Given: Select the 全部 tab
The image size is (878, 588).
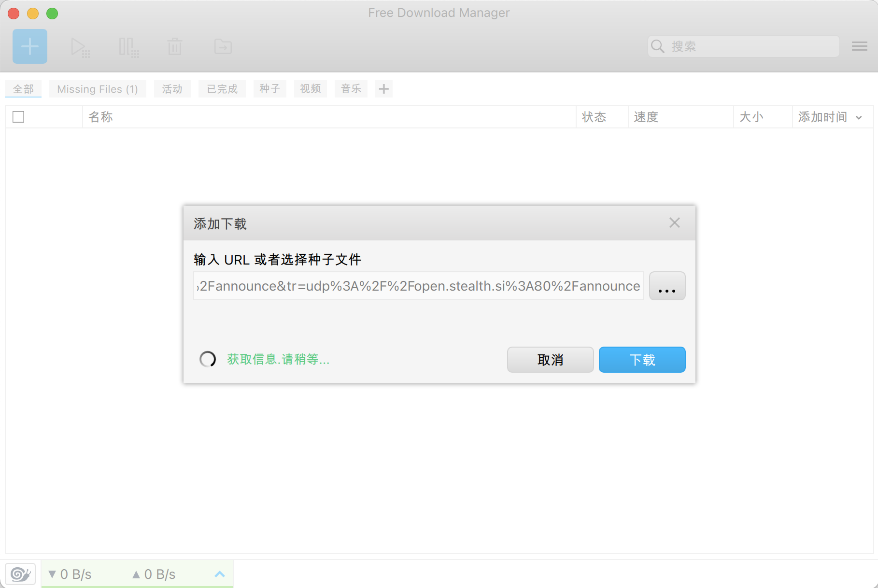Looking at the screenshot, I should tap(23, 89).
